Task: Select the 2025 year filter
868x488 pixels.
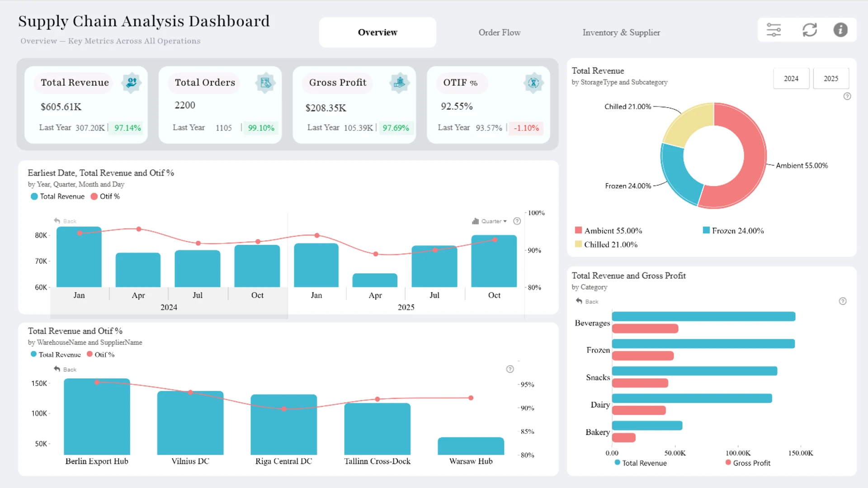Action: point(831,79)
